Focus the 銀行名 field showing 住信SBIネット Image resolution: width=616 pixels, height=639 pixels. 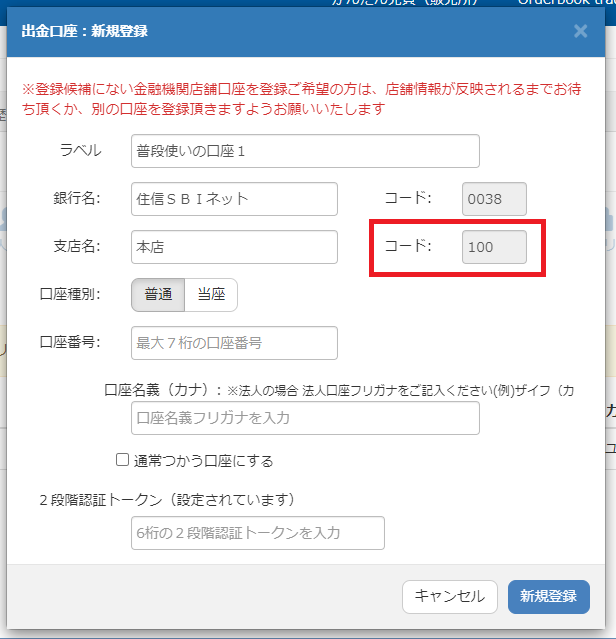[234, 199]
